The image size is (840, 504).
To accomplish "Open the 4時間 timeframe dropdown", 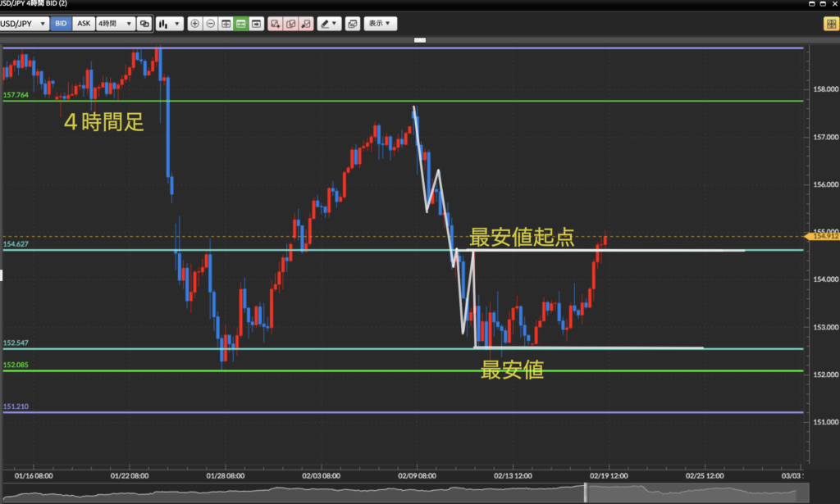I will pyautogui.click(x=115, y=24).
